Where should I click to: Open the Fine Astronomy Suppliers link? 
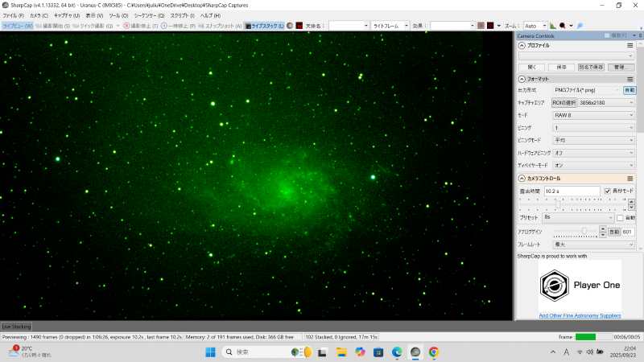(580, 316)
